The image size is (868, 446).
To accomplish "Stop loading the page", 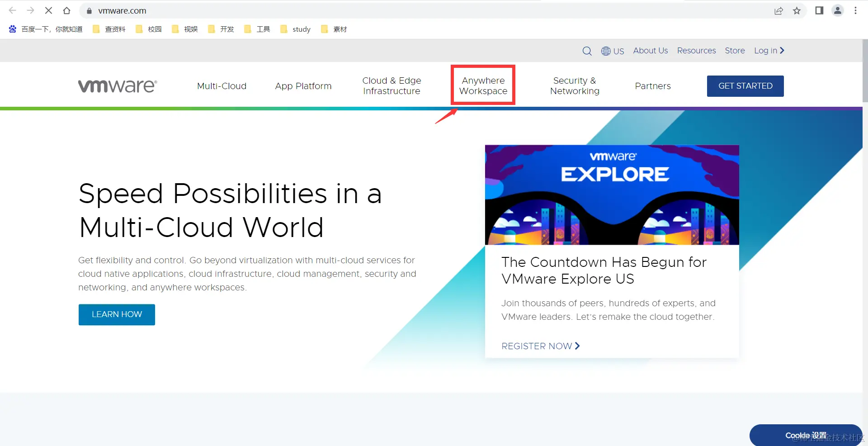I will (x=48, y=10).
